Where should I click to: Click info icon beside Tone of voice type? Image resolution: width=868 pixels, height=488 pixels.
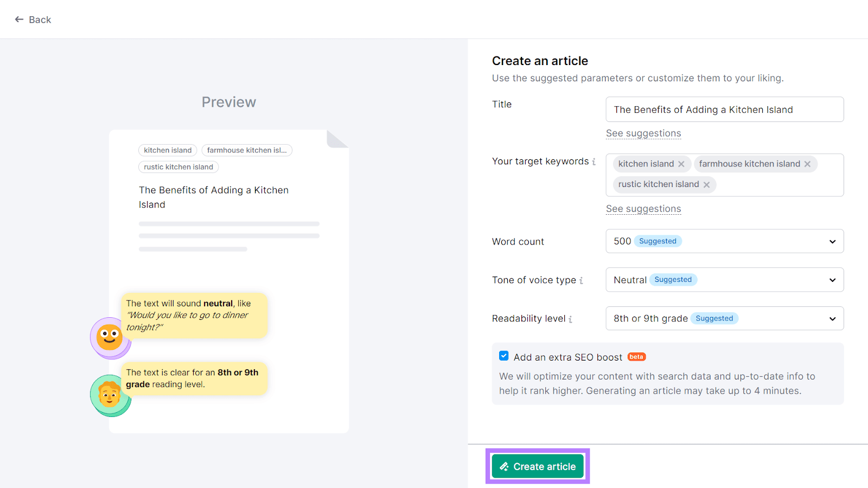pyautogui.click(x=581, y=280)
